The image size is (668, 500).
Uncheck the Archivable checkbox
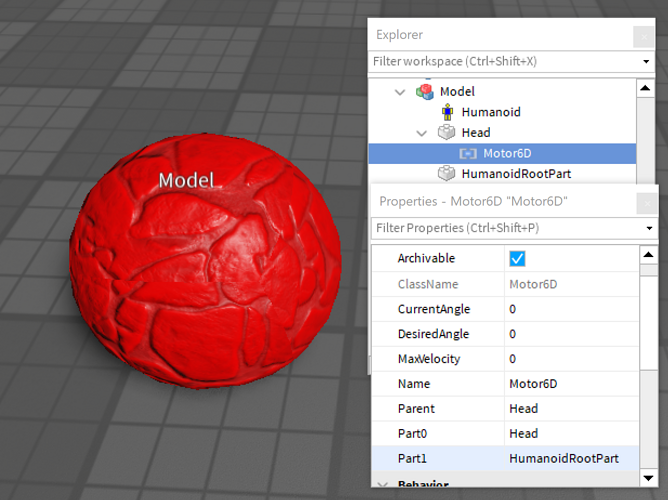click(517, 259)
